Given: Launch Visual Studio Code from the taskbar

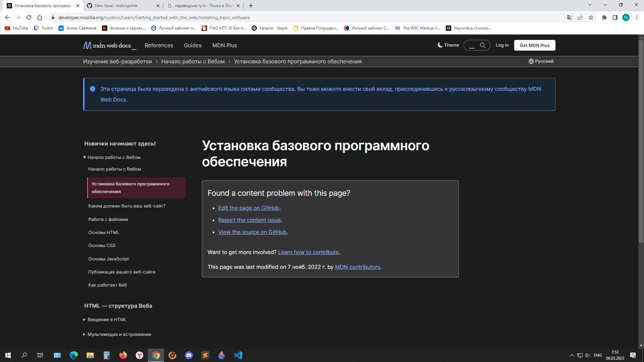Looking at the screenshot, I should [238, 355].
